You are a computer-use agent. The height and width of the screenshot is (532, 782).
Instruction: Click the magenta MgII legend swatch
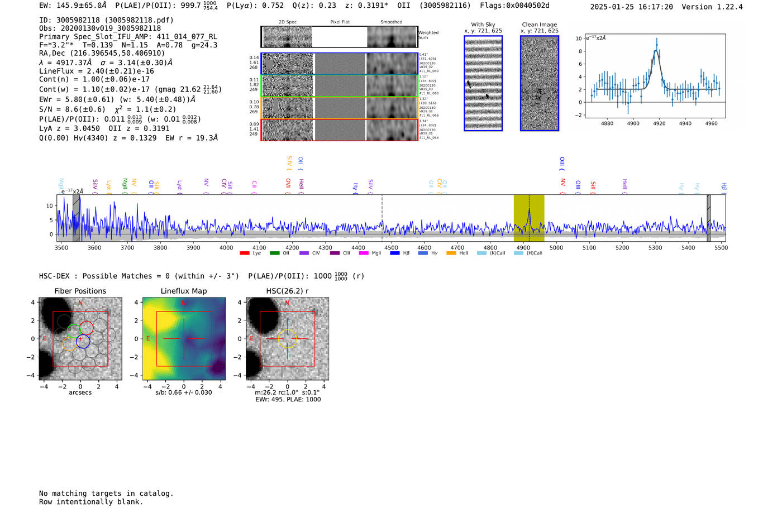tap(363, 253)
